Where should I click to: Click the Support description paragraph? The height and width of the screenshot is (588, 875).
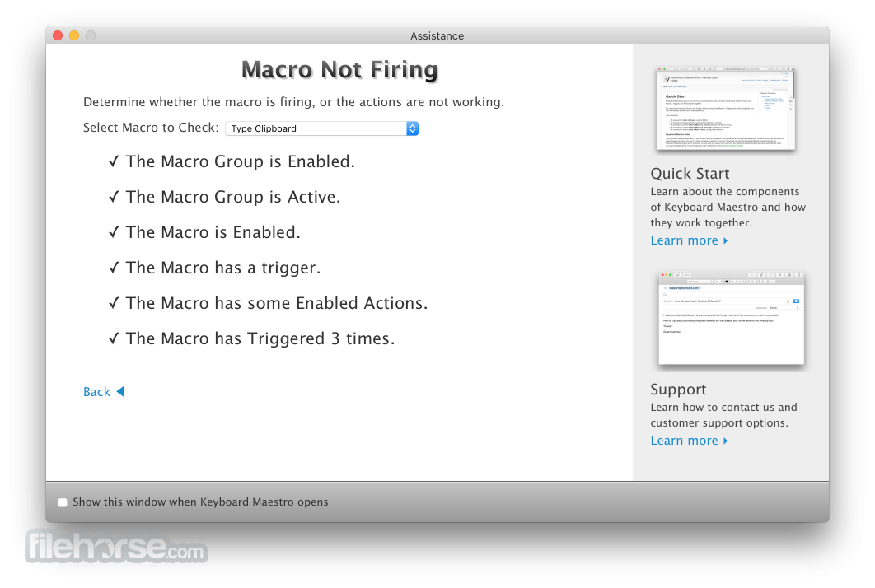723,415
